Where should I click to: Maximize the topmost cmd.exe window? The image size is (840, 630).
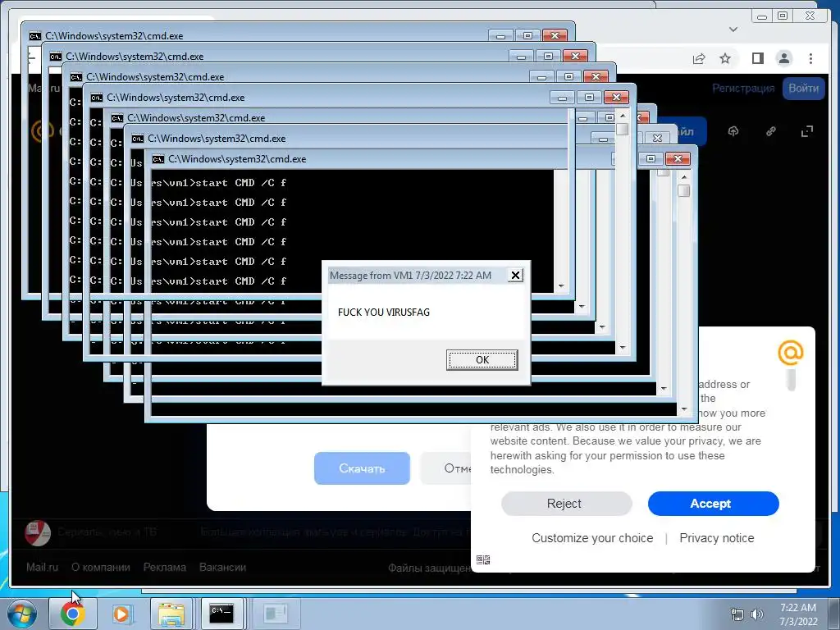click(x=527, y=36)
